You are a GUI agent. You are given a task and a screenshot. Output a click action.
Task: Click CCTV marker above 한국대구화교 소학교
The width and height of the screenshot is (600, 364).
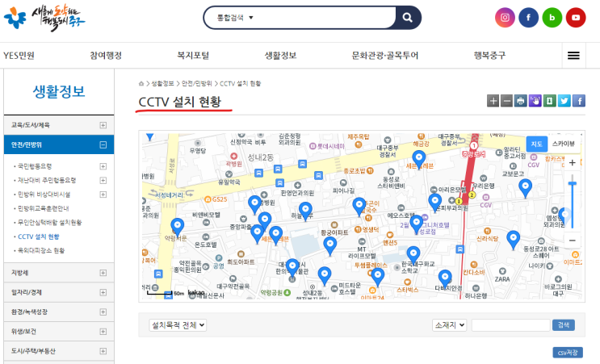click(413, 255)
